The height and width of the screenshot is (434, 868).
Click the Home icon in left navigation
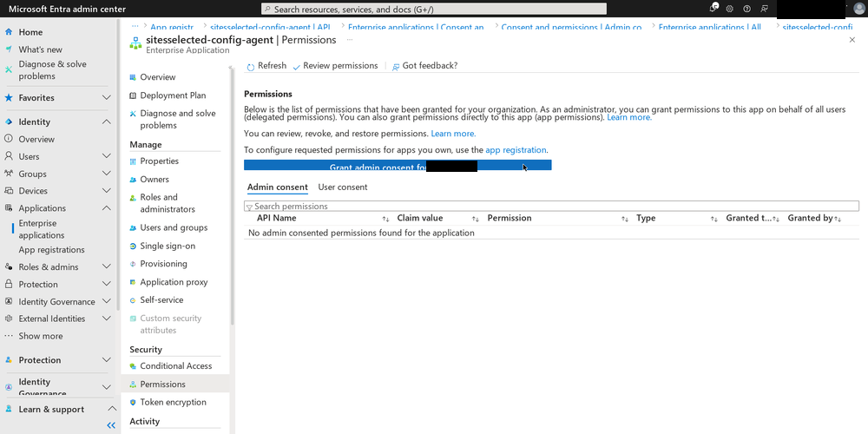(x=9, y=32)
